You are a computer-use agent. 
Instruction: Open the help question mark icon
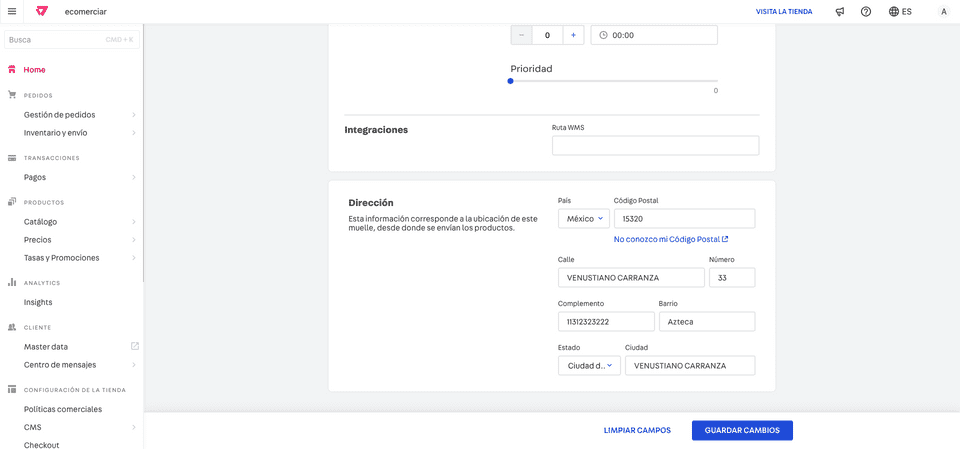pos(866,11)
